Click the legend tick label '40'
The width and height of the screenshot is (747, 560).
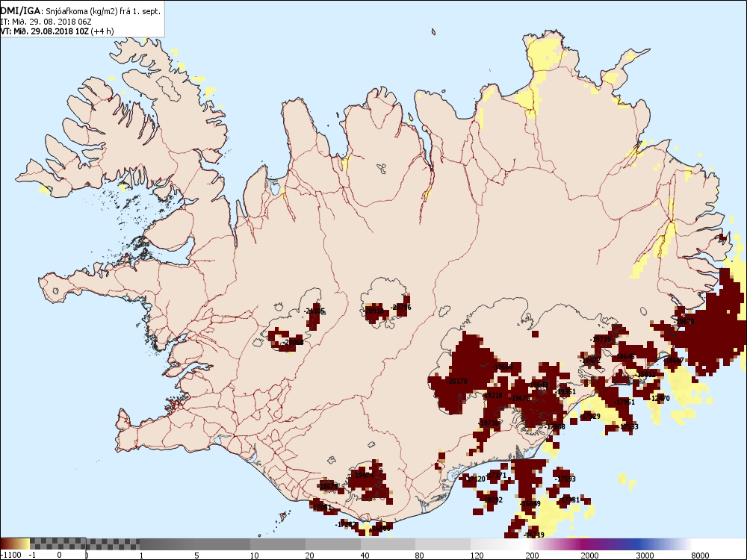(x=365, y=555)
